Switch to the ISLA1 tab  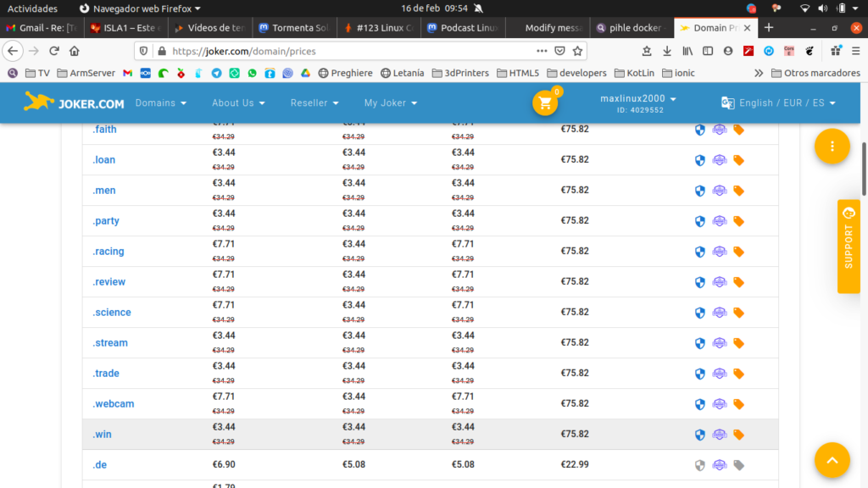125,28
